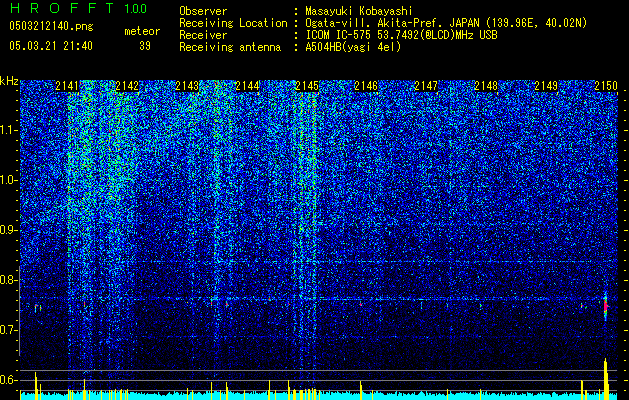629x400 pixels.
Task: Click observer name Masayuki Kobayashi
Action: pos(359,11)
